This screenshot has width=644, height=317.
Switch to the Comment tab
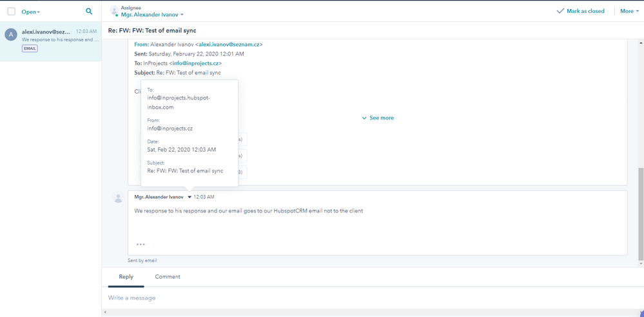168,277
